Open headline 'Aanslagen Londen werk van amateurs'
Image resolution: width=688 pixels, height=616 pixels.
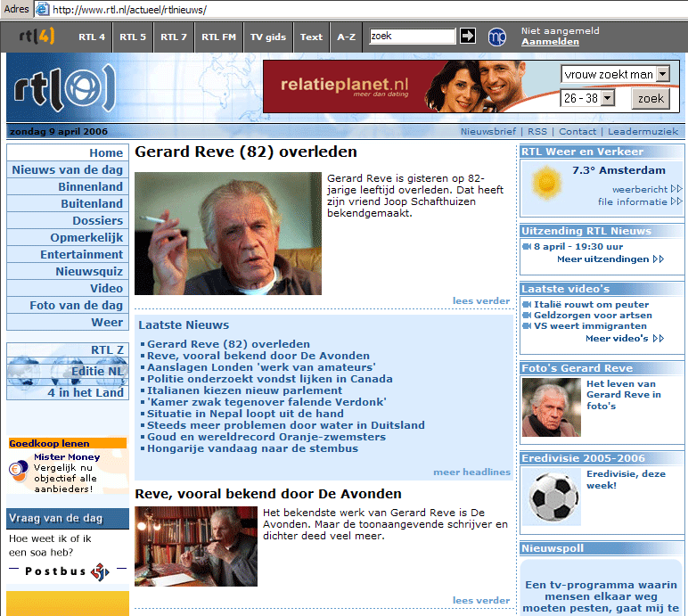261,367
